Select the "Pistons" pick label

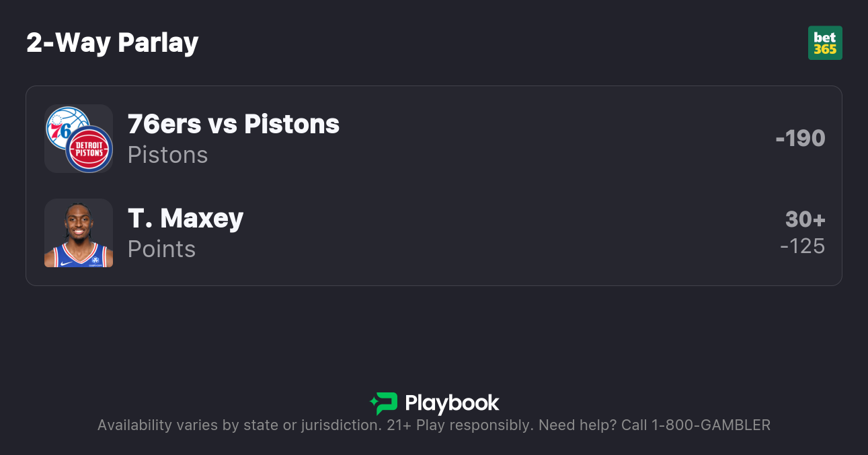pos(167,155)
